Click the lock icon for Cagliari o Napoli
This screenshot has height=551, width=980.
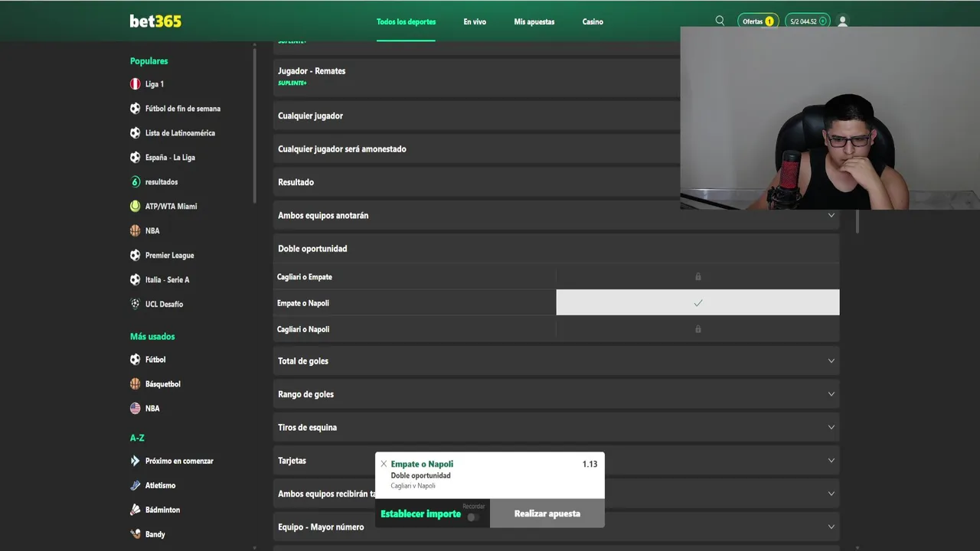[x=697, y=329]
